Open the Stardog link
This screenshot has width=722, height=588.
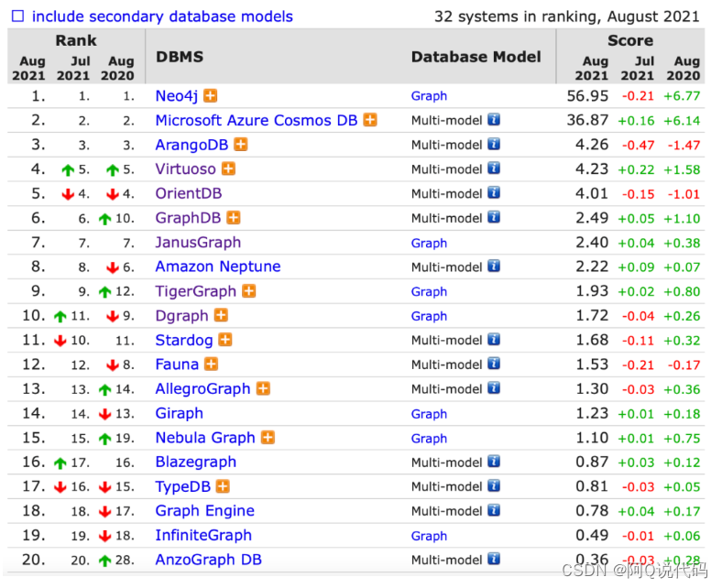[184, 341]
